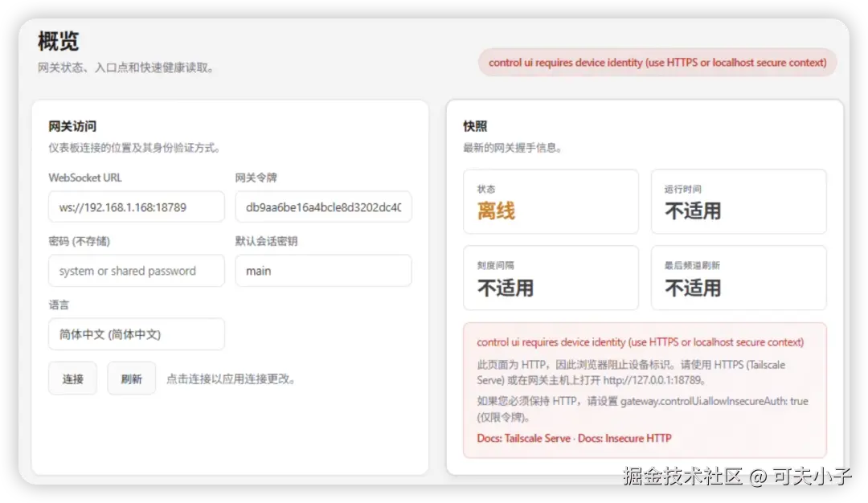Click the 点击连接以应用连接更改 hint text
Image resolution: width=868 pixels, height=503 pixels.
(231, 379)
